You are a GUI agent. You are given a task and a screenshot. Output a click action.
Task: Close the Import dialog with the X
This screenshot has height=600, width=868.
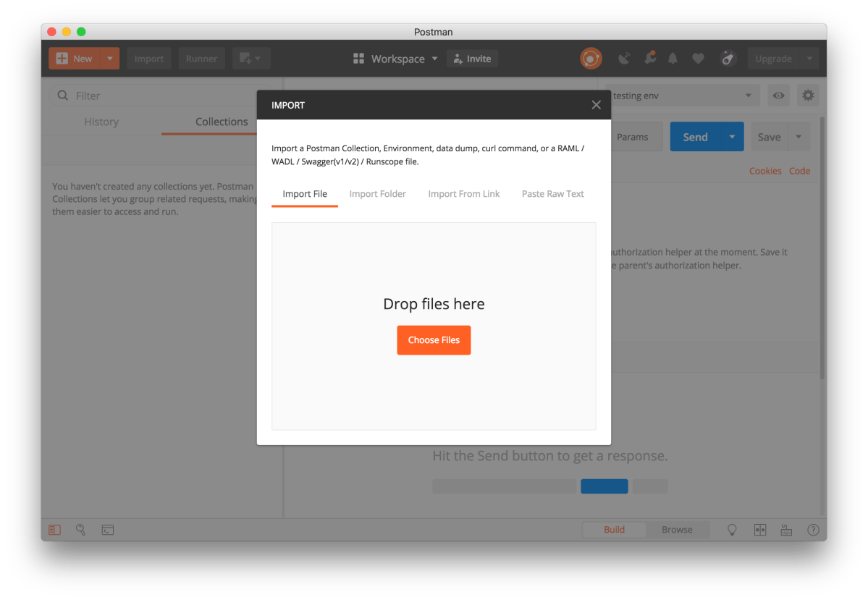coord(596,105)
